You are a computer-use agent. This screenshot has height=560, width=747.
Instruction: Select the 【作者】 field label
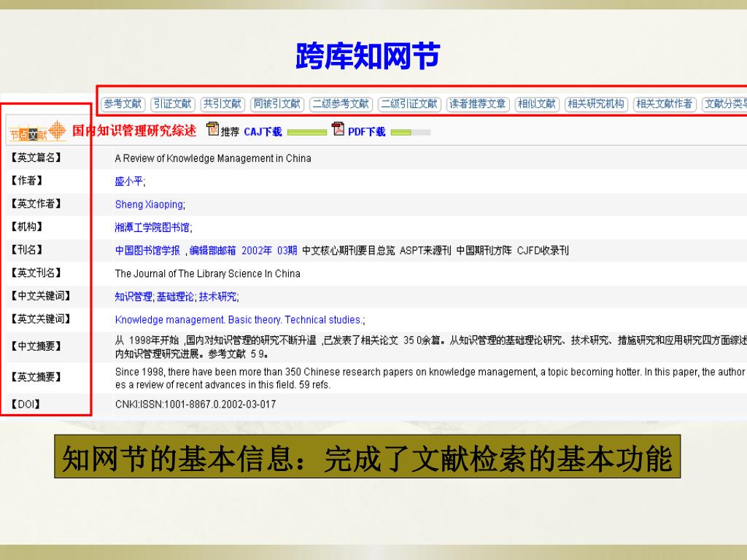tap(27, 181)
